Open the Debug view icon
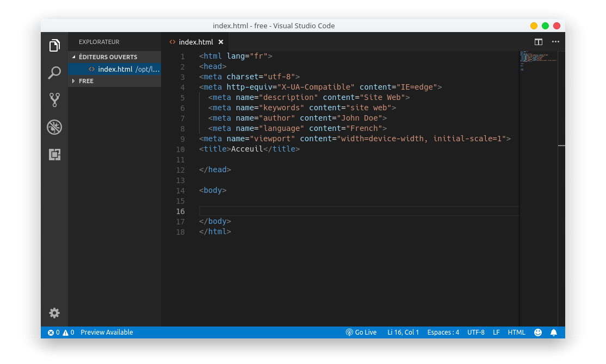606x364 pixels. [54, 127]
